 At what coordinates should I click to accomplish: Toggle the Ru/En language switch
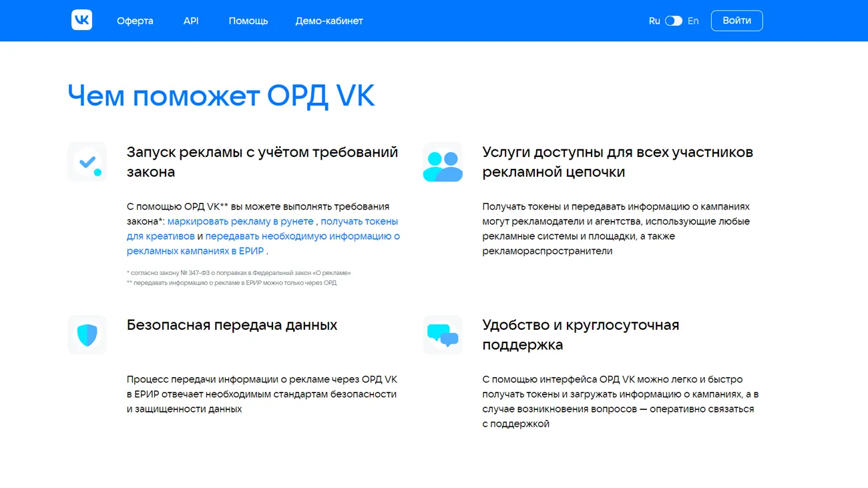pos(673,21)
